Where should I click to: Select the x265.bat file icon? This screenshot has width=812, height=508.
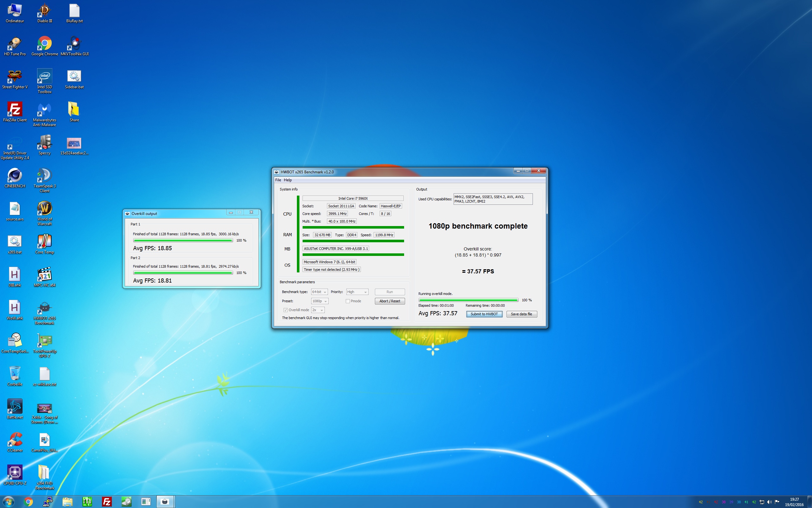coord(15,244)
